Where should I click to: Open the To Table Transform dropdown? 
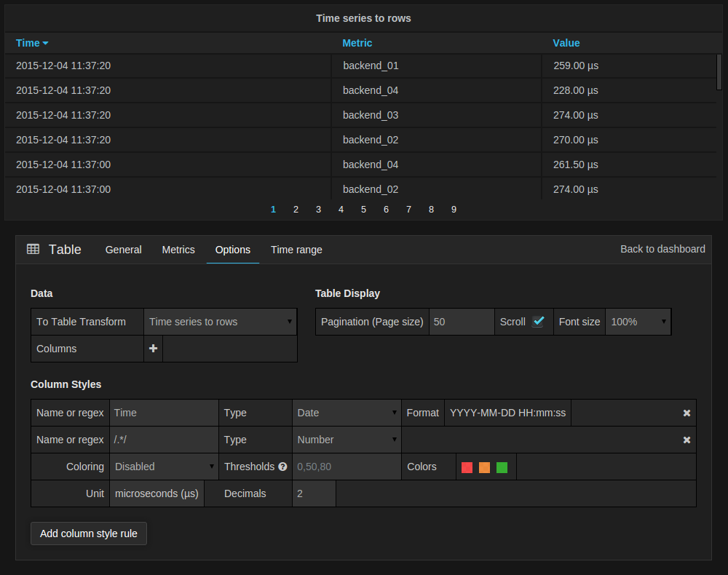pyautogui.click(x=221, y=322)
